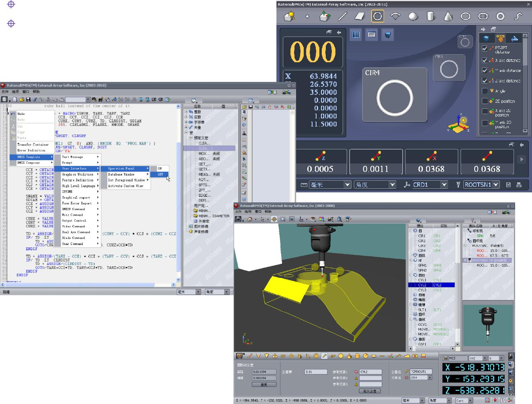Image resolution: width=532 pixels, height=404 pixels.
Task: Uncheck the Z axis distance checkbox
Action: (485, 81)
